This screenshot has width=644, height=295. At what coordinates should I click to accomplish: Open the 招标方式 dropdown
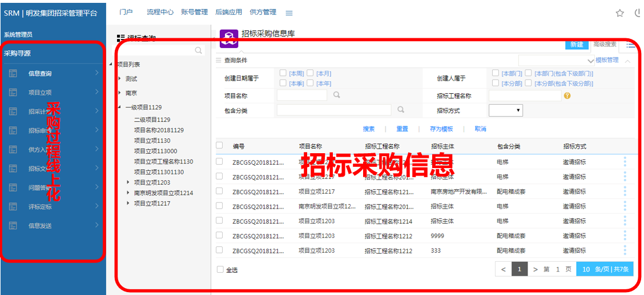click(505, 110)
